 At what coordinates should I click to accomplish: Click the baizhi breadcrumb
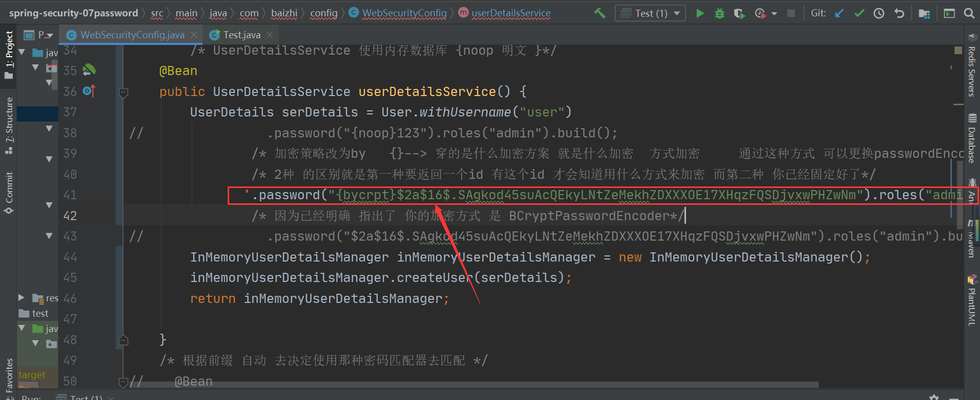point(284,13)
